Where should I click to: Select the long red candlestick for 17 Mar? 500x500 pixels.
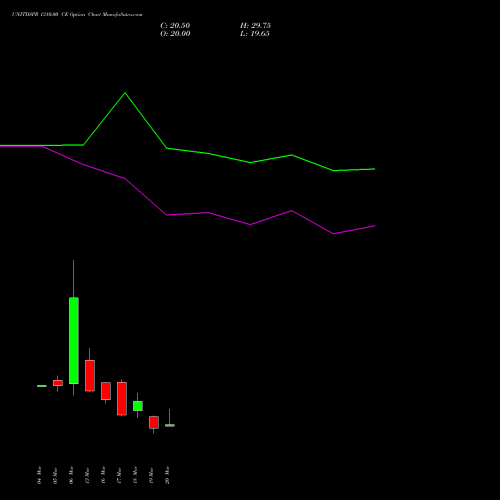(122, 398)
